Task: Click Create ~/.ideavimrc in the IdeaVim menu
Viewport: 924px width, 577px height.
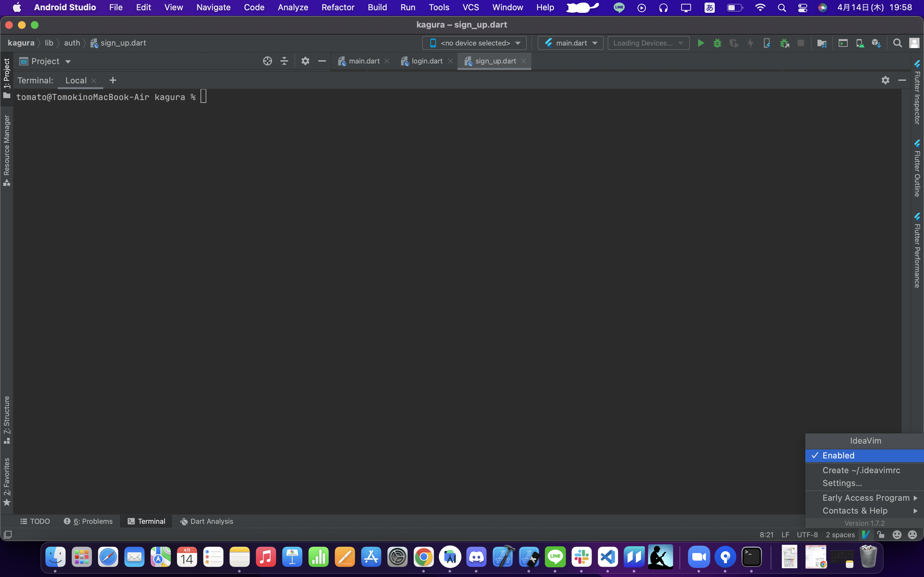Action: coord(861,470)
